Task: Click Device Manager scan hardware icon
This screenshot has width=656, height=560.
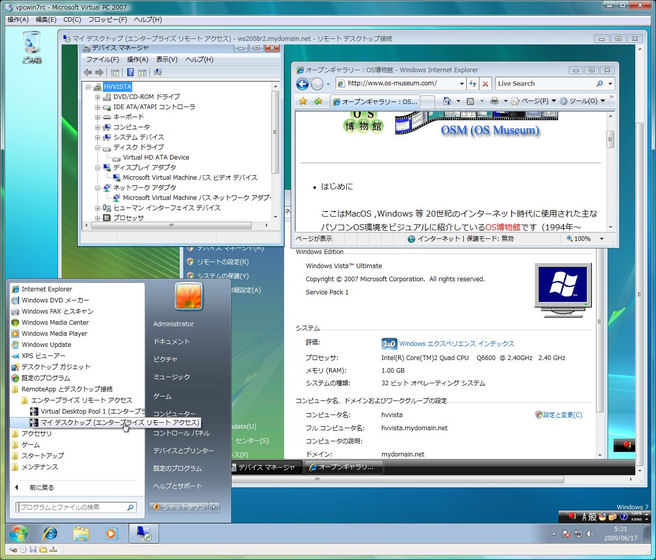Action: (157, 72)
